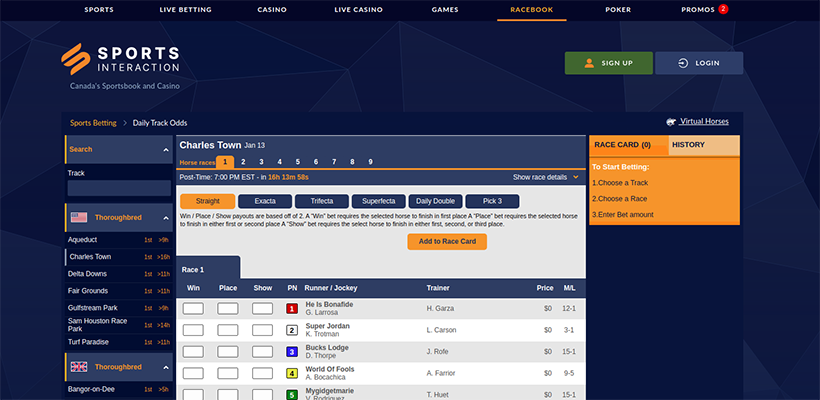
Task: Check Win box for Super Jordan
Action: pos(193,330)
